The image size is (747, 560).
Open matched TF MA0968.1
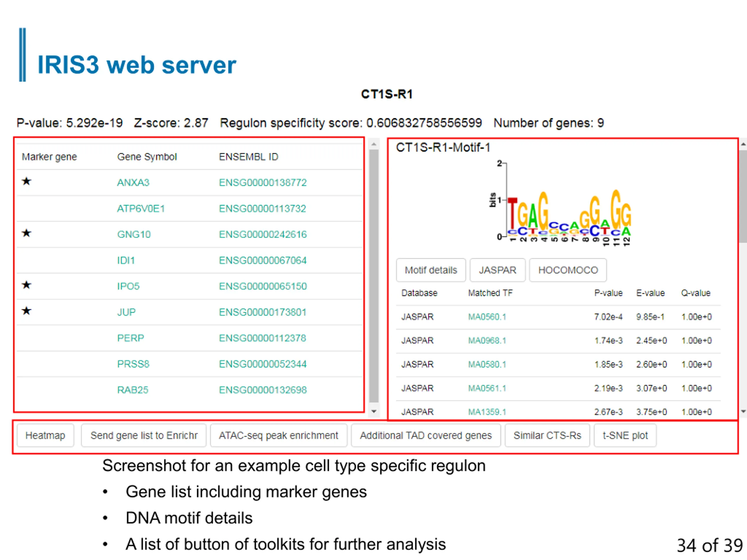(487, 340)
